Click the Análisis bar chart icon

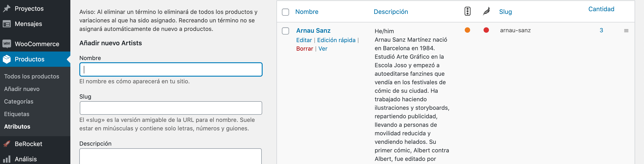[7, 159]
